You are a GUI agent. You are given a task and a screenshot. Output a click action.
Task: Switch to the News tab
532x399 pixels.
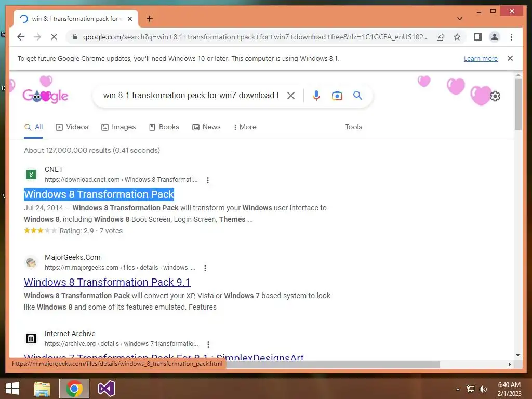coord(206,127)
